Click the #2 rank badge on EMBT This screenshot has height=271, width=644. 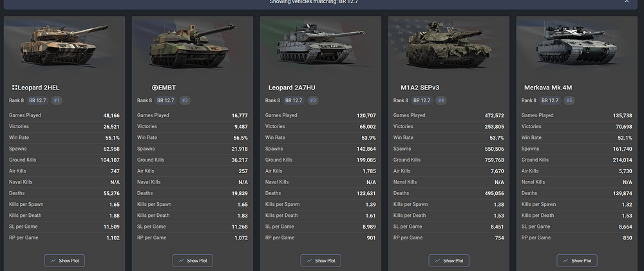tap(185, 100)
